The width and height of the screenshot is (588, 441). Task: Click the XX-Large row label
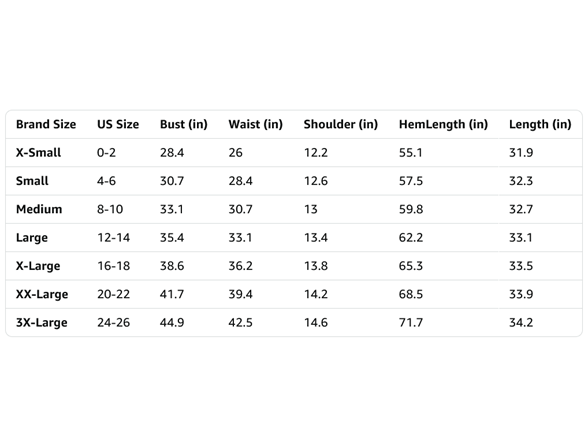pos(42,294)
